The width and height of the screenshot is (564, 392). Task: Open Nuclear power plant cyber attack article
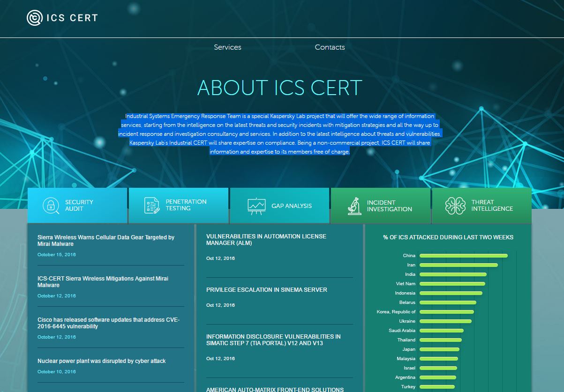[x=101, y=361]
